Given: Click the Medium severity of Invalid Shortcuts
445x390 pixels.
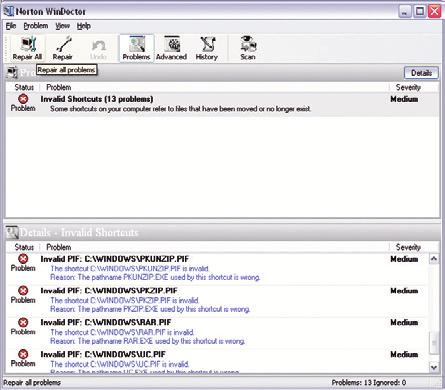Looking at the screenshot, I should click(x=404, y=99).
